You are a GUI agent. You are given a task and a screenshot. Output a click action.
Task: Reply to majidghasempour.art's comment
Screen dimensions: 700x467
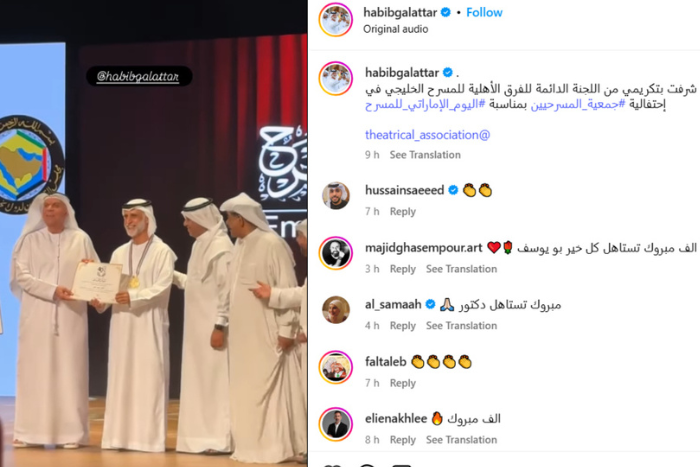click(x=403, y=269)
